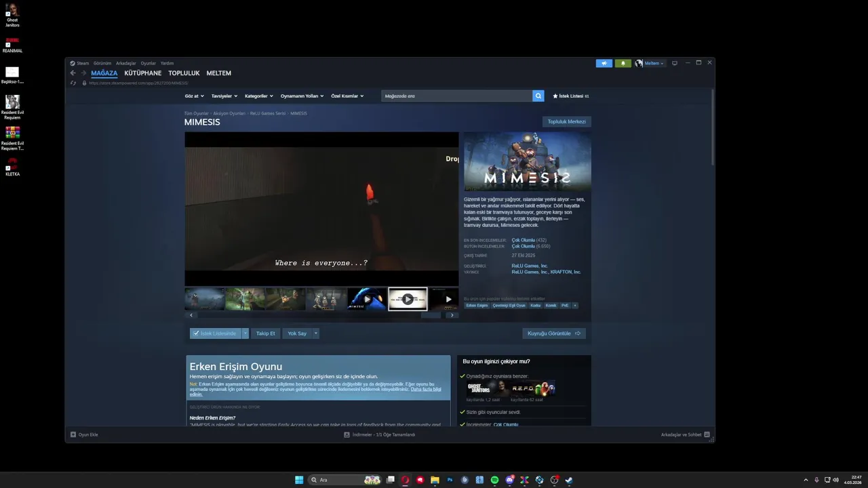This screenshot has width=868, height=488.
Task: Toggle Yok Say ignore button
Action: point(297,333)
